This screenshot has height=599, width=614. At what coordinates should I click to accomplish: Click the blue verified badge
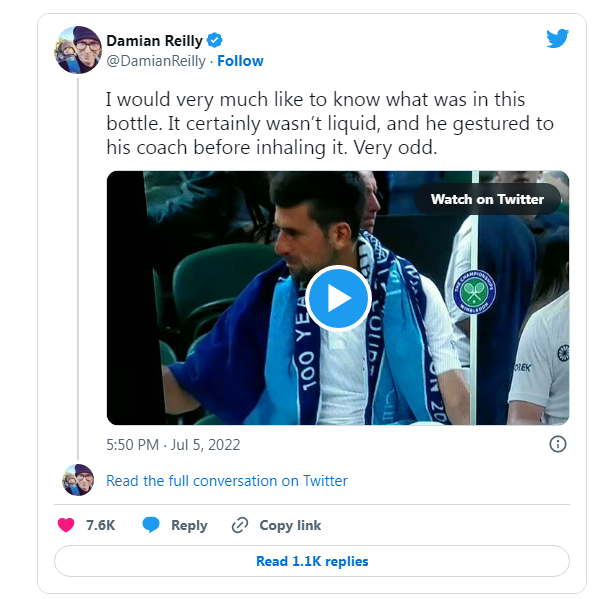(x=216, y=40)
